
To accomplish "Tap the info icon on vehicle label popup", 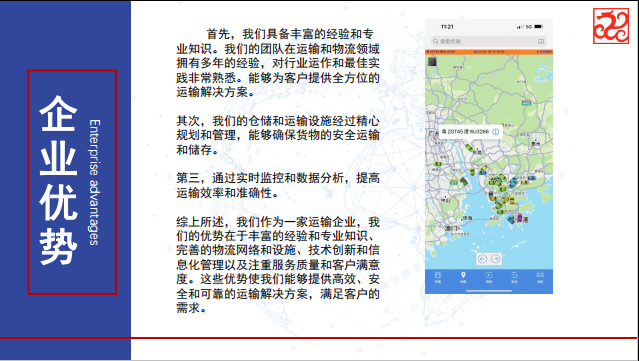I will pos(496,132).
